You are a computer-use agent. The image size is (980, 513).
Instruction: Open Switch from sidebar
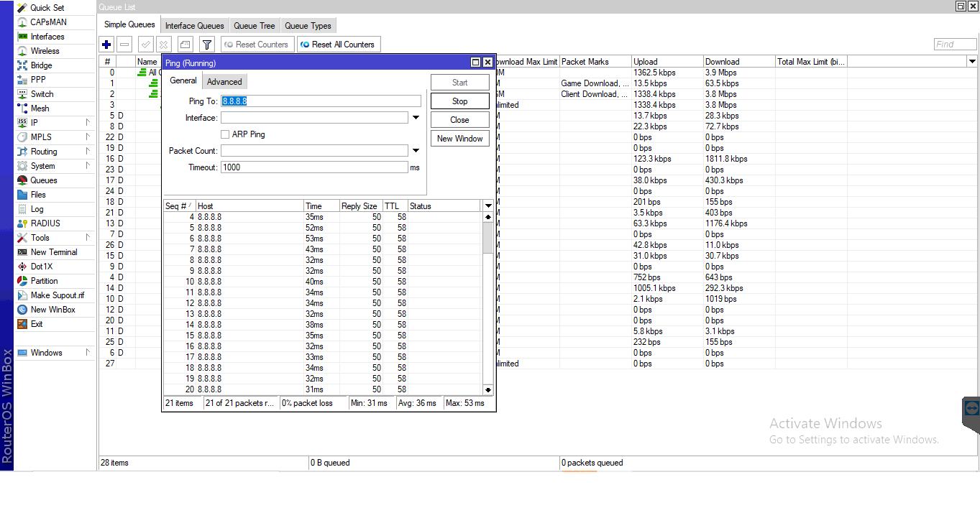coord(42,94)
